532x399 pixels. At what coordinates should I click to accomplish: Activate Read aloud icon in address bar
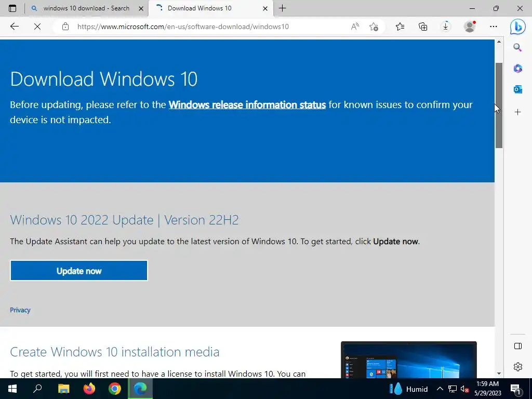point(355,26)
